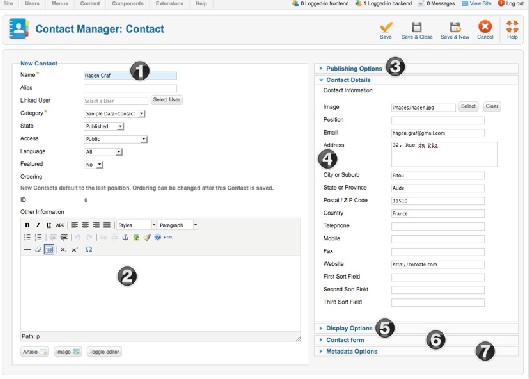The image size is (529, 379).
Task: Toggle bold formatting in the editor
Action: pyautogui.click(x=27, y=225)
